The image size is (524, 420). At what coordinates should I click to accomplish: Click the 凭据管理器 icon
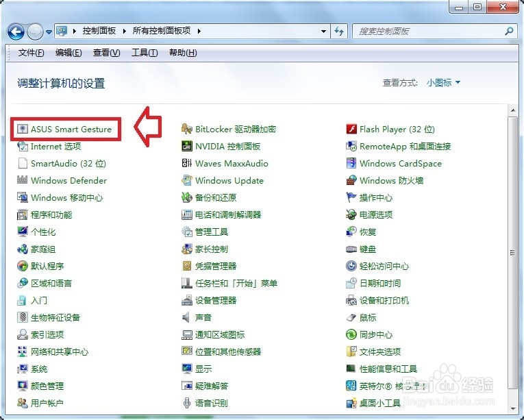tap(187, 266)
